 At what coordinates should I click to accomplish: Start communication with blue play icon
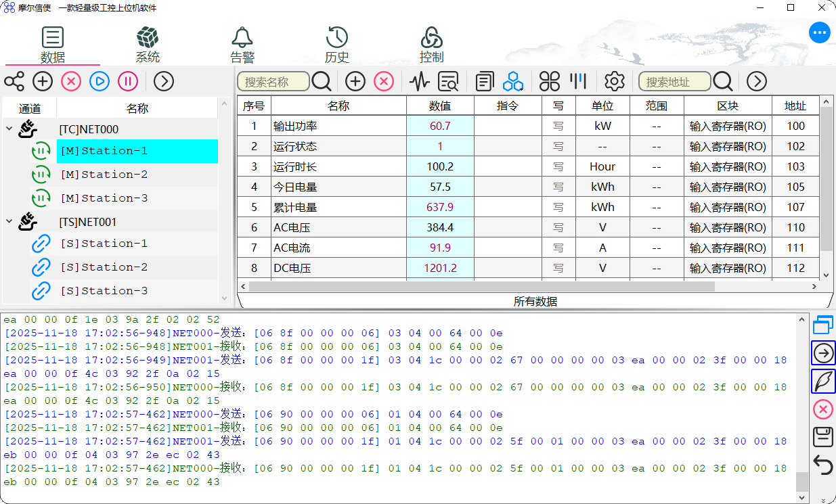[100, 82]
